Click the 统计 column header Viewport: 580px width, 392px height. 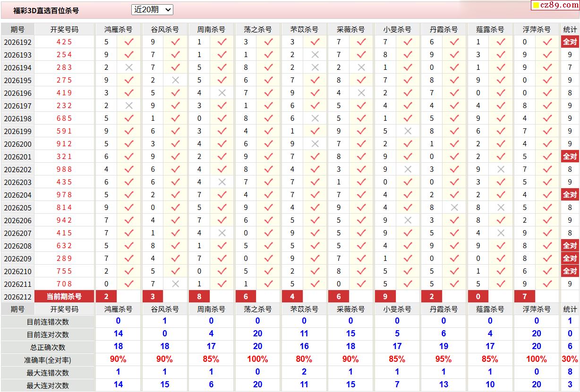pos(570,29)
